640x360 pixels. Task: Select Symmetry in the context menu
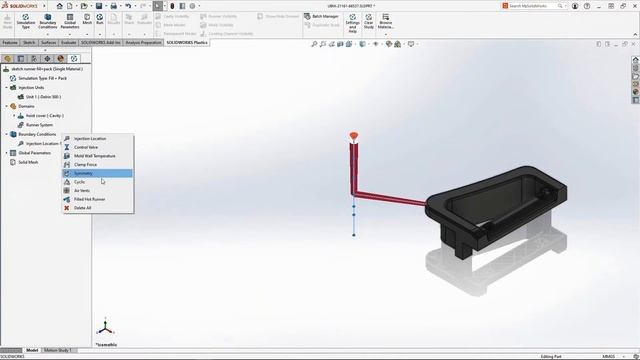point(98,173)
